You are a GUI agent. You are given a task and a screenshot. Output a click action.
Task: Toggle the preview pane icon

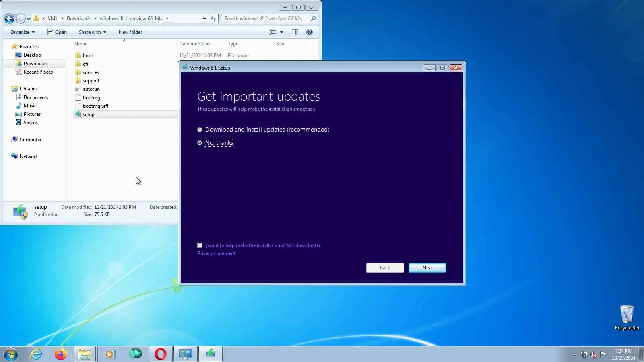tap(295, 32)
